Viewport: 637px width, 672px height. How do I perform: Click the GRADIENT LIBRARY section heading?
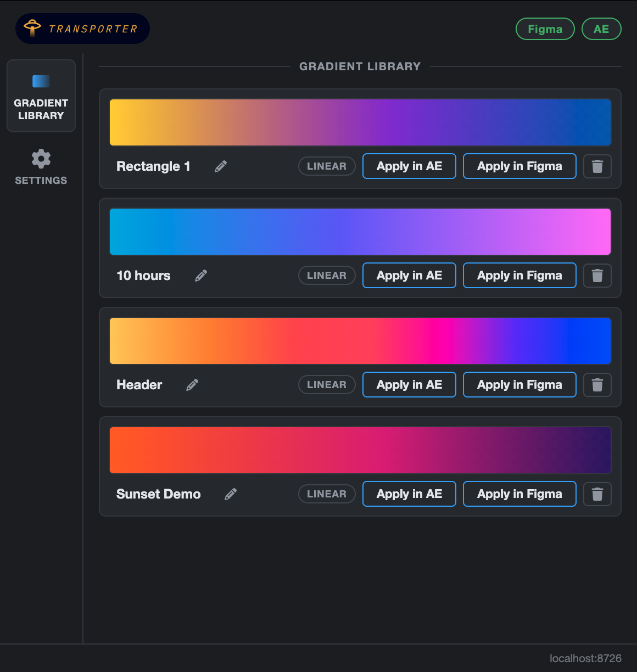click(x=360, y=66)
